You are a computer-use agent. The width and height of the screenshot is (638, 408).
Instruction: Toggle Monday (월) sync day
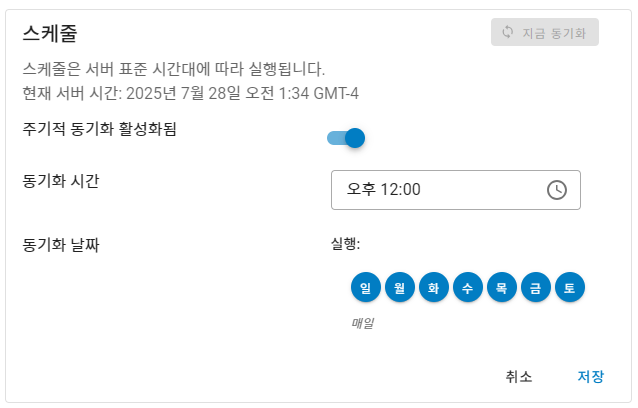(x=399, y=288)
